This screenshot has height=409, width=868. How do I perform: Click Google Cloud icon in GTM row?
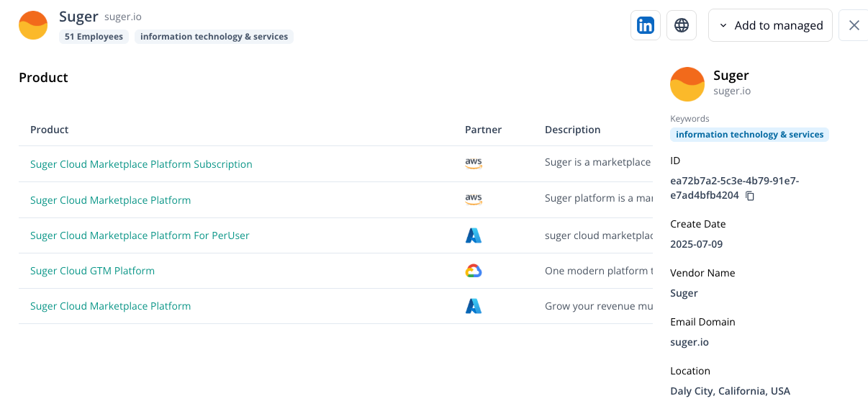(x=473, y=271)
